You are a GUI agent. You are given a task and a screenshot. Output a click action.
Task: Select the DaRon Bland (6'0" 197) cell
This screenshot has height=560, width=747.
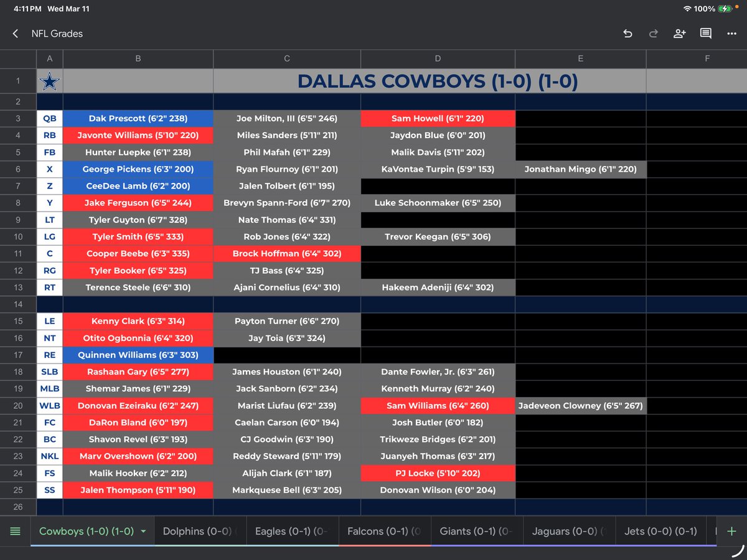point(138,422)
